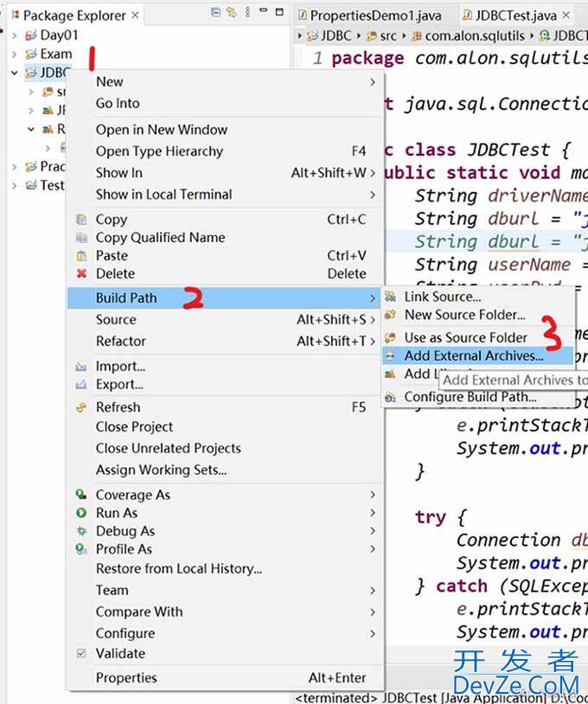This screenshot has width=588, height=704.
Task: Open the Package Explorer View Menu icon
Action: pyautogui.click(x=247, y=13)
